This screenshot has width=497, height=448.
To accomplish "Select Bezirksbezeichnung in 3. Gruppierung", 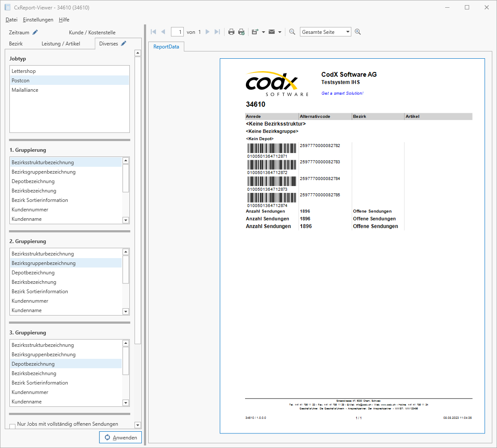I will coord(66,373).
